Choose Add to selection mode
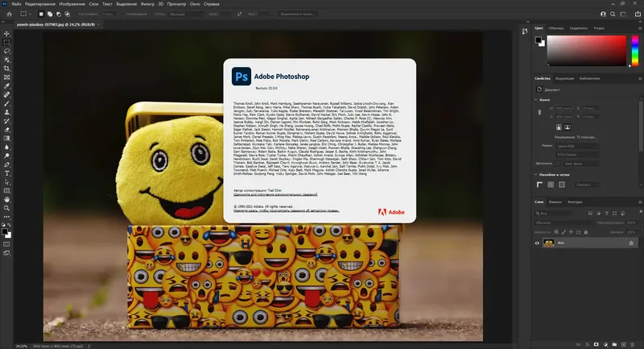The width and height of the screenshot is (644, 349). click(x=50, y=14)
